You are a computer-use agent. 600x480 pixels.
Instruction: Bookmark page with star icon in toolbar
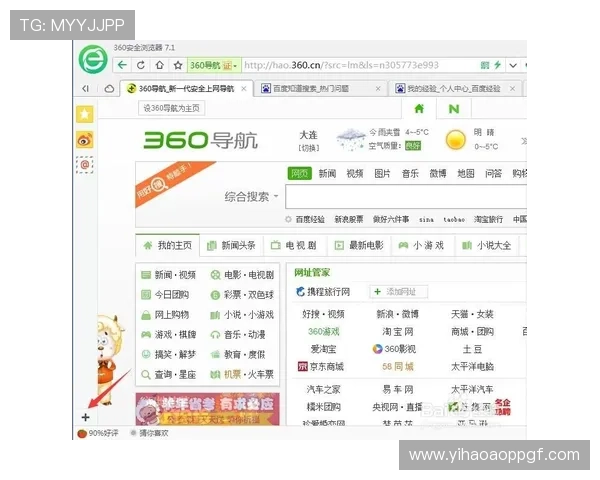tap(178, 65)
